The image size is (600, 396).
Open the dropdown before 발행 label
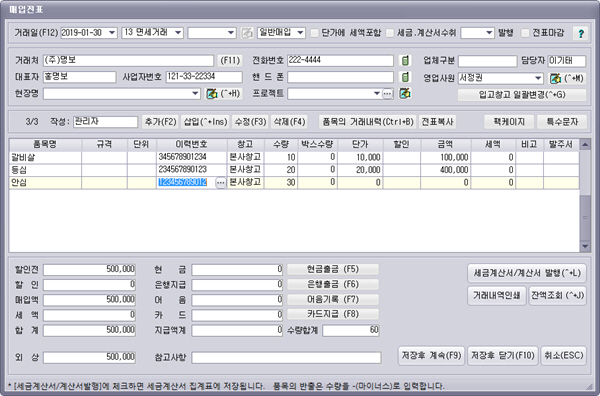pyautogui.click(x=489, y=33)
